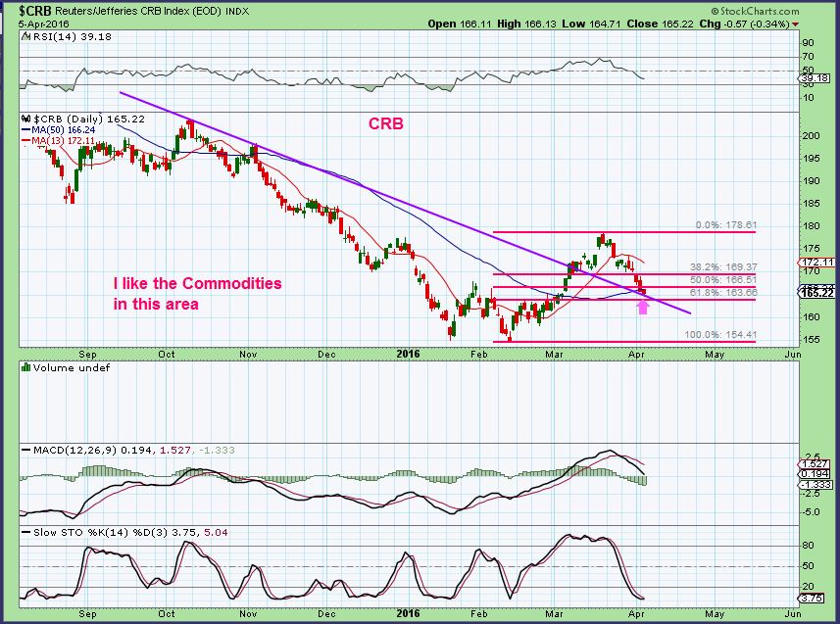This screenshot has width=840, height=624.
Task: Click the $CRB (Daily) 165.22 legend
Action: (84, 119)
